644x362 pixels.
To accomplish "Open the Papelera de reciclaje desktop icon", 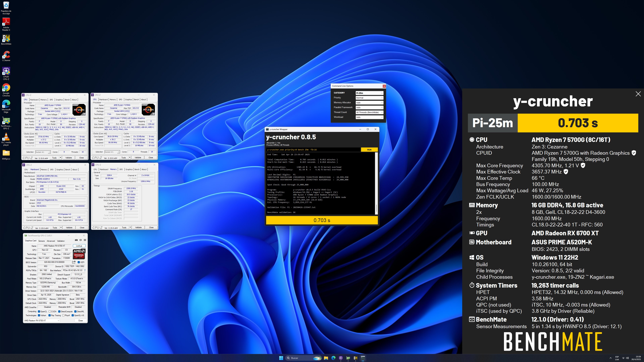I will point(6,8).
